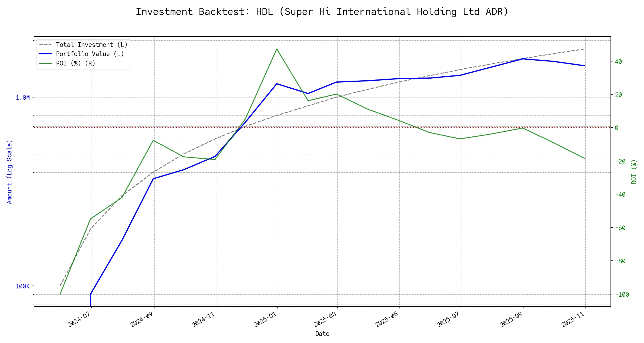The width and height of the screenshot is (644, 343).
Task: Click Portfolio Value legend entry
Action: (x=90, y=54)
